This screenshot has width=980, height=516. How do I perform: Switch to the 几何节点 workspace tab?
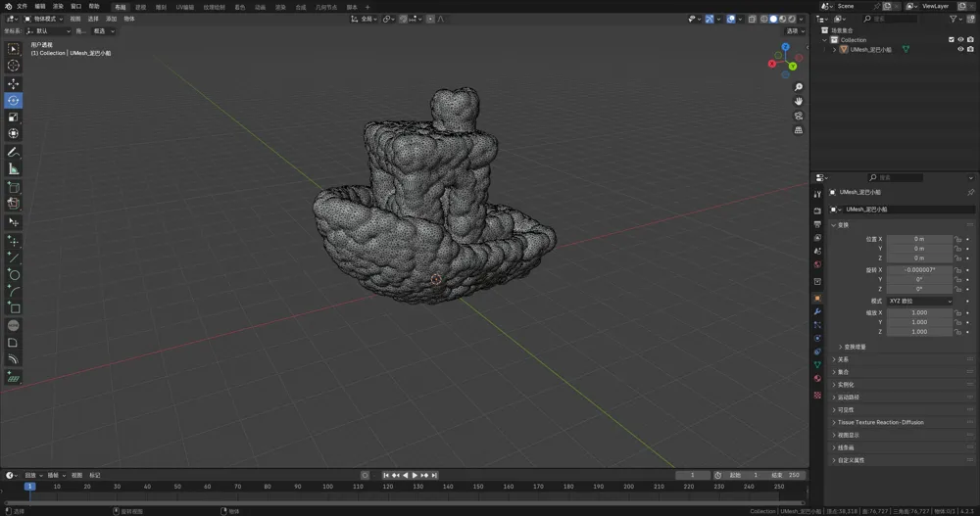(326, 8)
